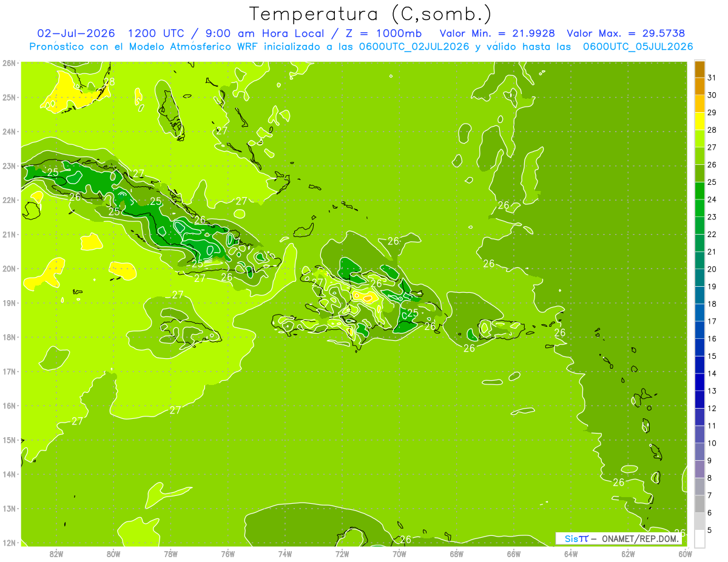
Task: Click valid-until time "0600UTC_05JUL2026"
Action: (638, 47)
